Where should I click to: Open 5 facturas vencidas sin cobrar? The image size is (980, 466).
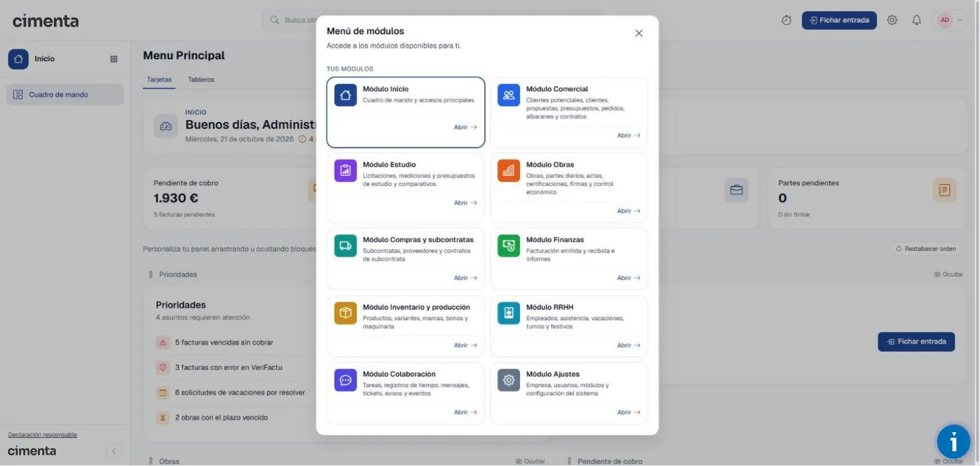pos(224,343)
